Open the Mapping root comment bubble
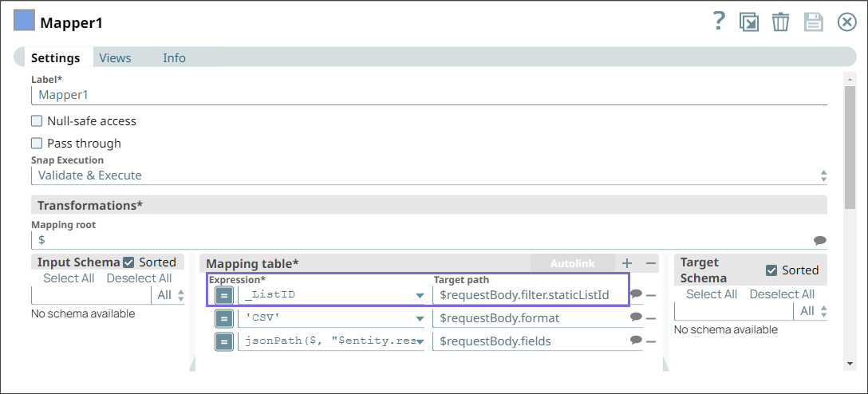 [820, 240]
